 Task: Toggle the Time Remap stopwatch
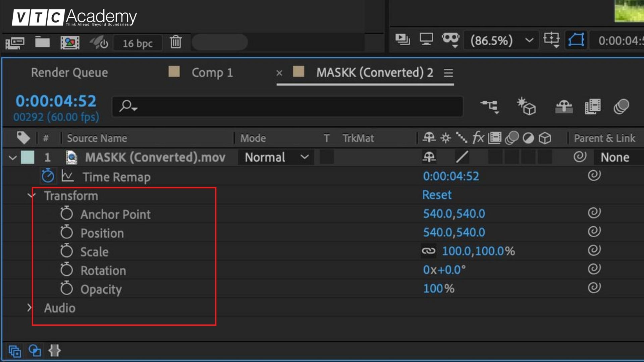pyautogui.click(x=48, y=176)
